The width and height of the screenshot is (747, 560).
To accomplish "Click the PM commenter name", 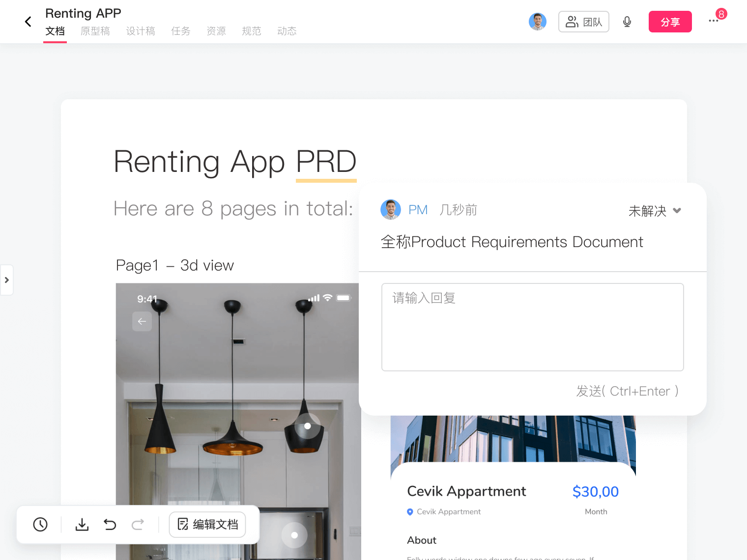I will [418, 210].
